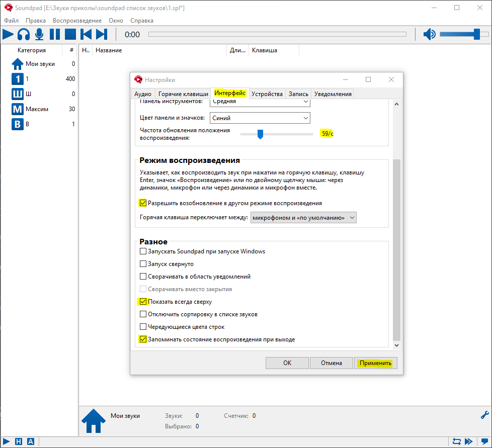
Task: Click the settings scrollbar up arrow
Action: coord(396,104)
